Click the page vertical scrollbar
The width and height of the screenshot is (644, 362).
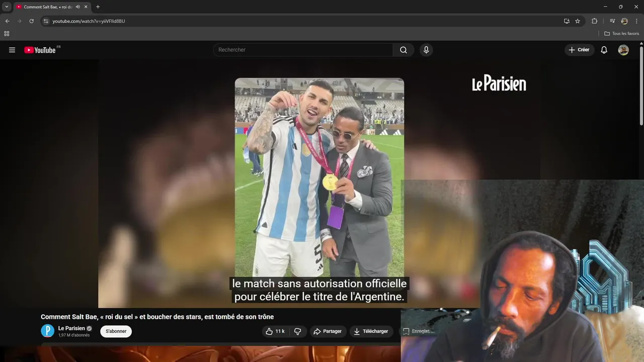pos(641,85)
